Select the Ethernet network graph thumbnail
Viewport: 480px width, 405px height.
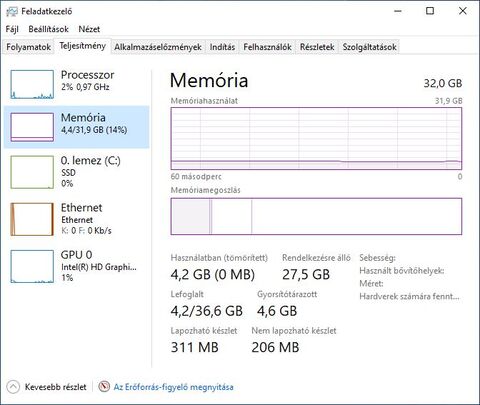pyautogui.click(x=32, y=219)
